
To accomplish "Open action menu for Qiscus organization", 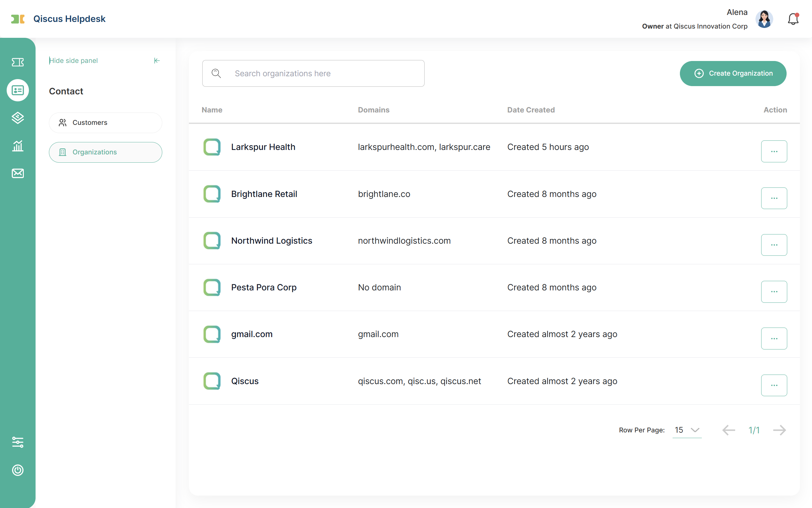I will 774,385.
